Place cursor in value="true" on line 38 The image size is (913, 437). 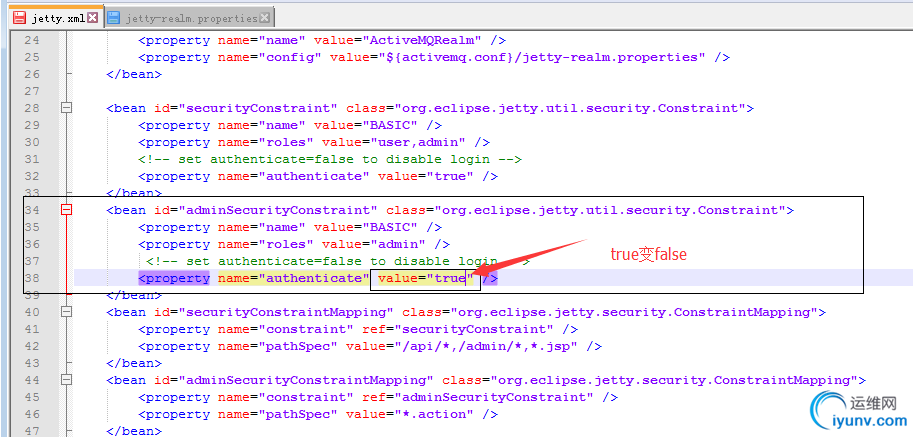pyautogui.click(x=426, y=278)
